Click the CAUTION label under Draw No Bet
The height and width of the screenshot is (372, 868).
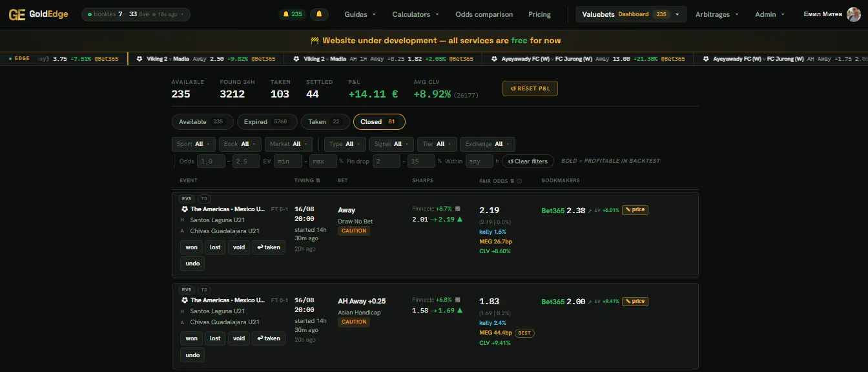click(x=354, y=231)
